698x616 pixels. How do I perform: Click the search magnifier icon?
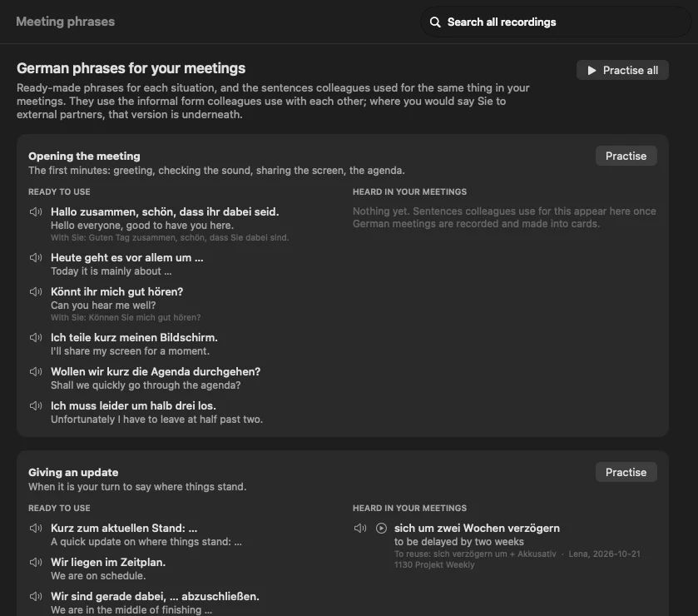[x=435, y=22]
